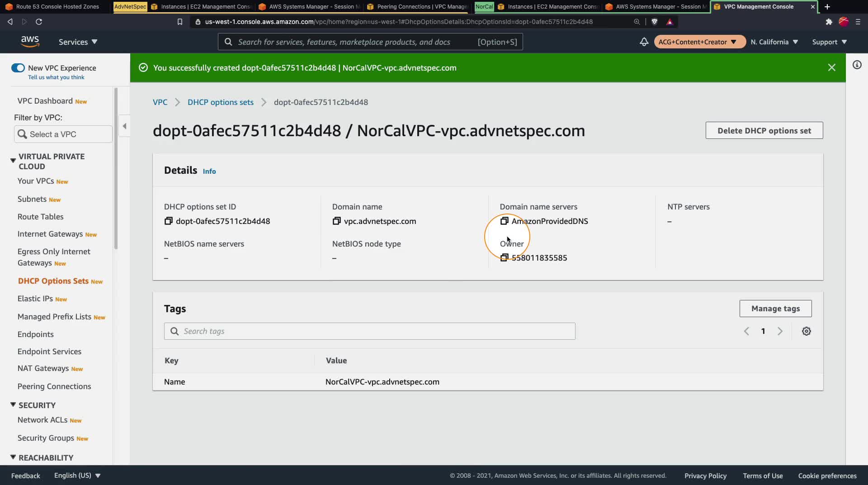Bookmark this page
Viewport: 868px width, 485px height.
179,22
